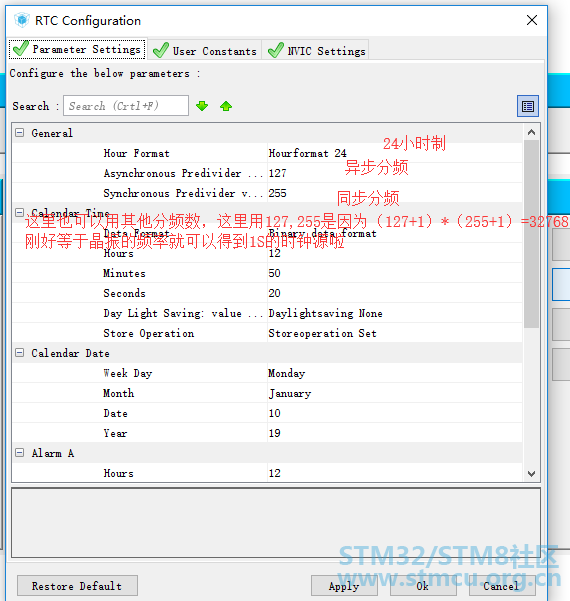Click the green down arrow search-next icon
This screenshot has height=601, width=570.
pyautogui.click(x=202, y=106)
